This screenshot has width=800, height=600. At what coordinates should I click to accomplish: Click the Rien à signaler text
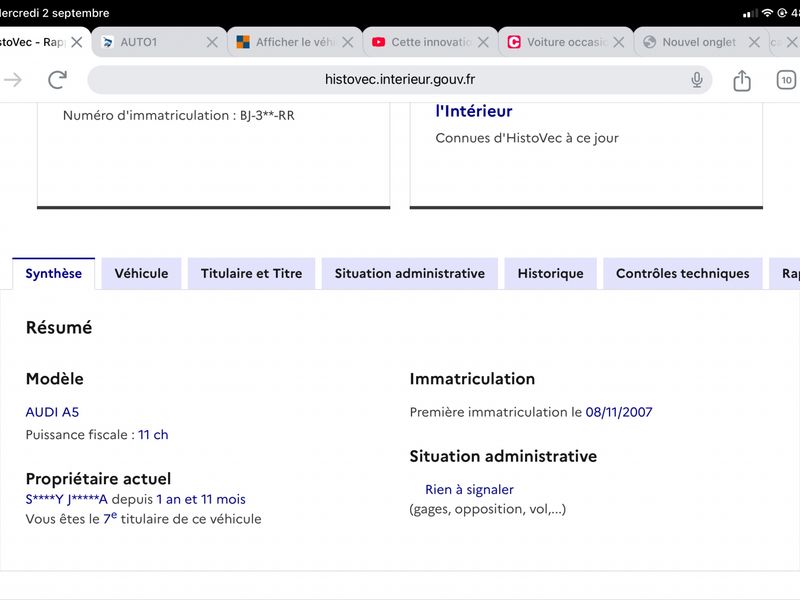pos(469,489)
